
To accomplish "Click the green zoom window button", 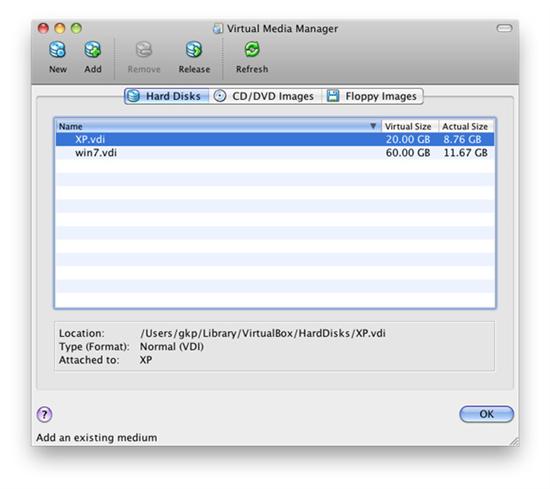I will pyautogui.click(x=76, y=28).
